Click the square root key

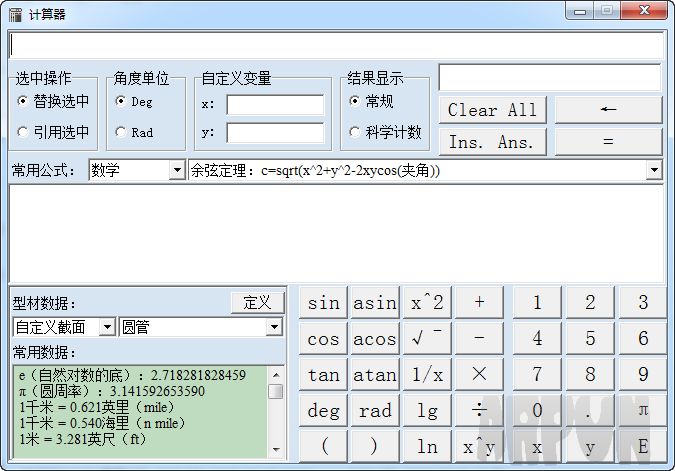tap(427, 338)
